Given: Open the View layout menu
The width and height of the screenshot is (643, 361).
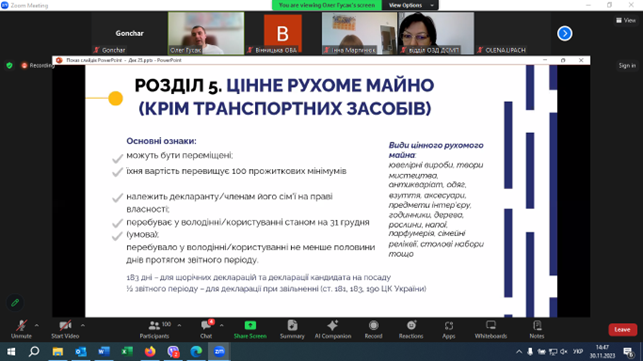Looking at the screenshot, I should [626, 20].
